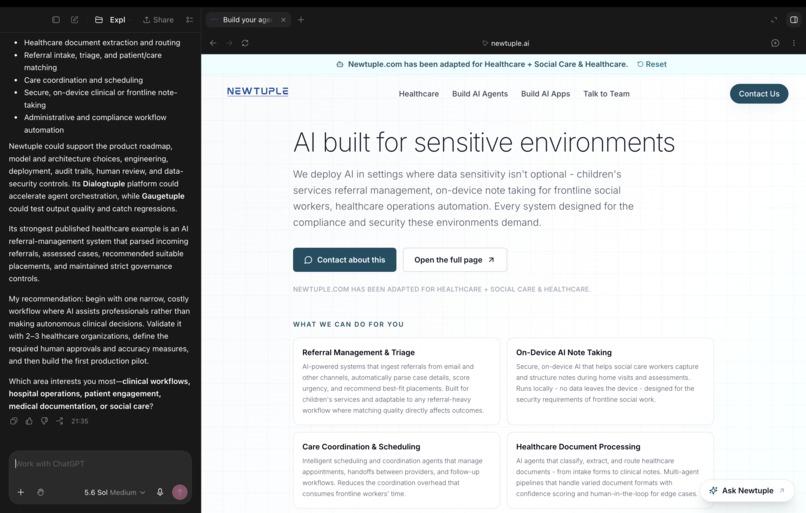The height and width of the screenshot is (513, 806).
Task: Open the Talk to Team nav item
Action: coord(606,94)
